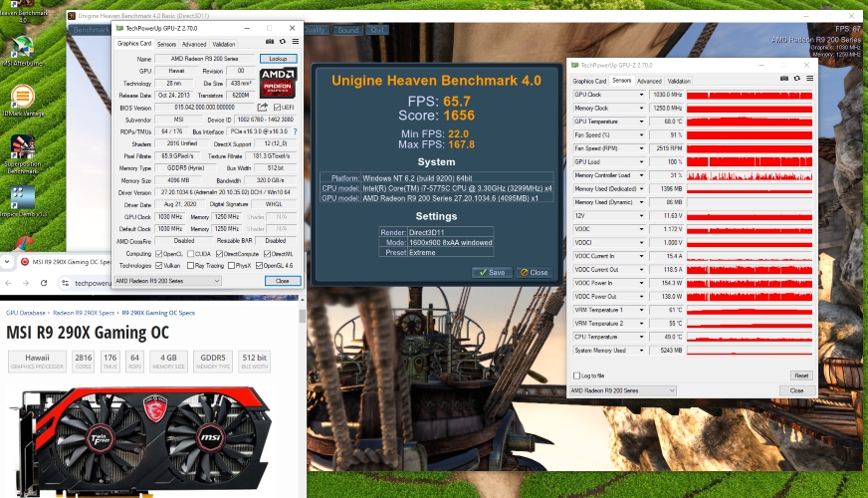The width and height of the screenshot is (868, 498).
Task: Open the Fan Speed (RPM) sensor dropdown arrow
Action: (641, 148)
